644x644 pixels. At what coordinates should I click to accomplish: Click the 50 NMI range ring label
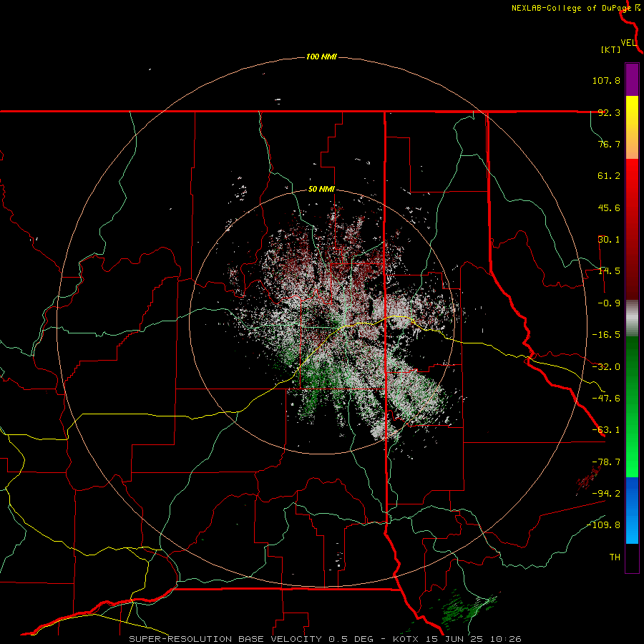321,190
